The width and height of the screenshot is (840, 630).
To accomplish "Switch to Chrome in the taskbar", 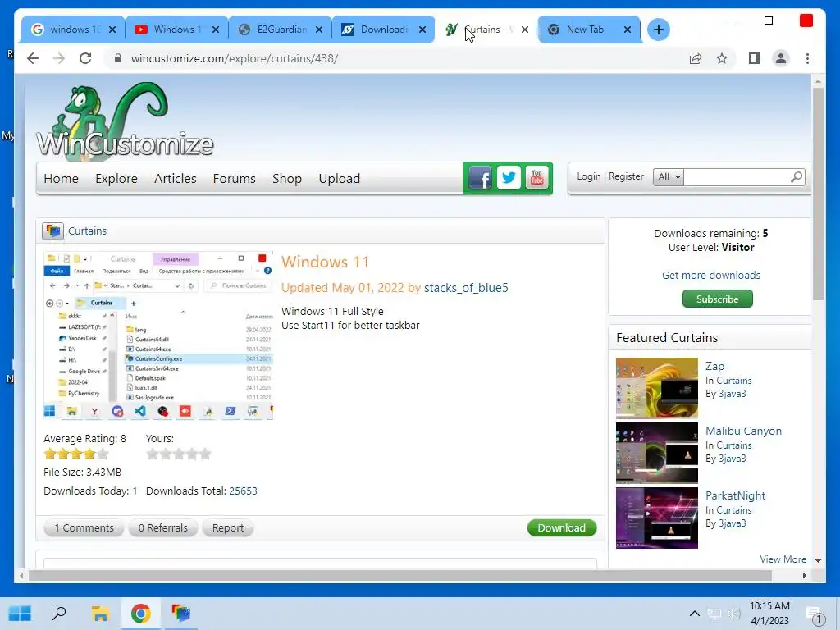I will tap(140, 614).
